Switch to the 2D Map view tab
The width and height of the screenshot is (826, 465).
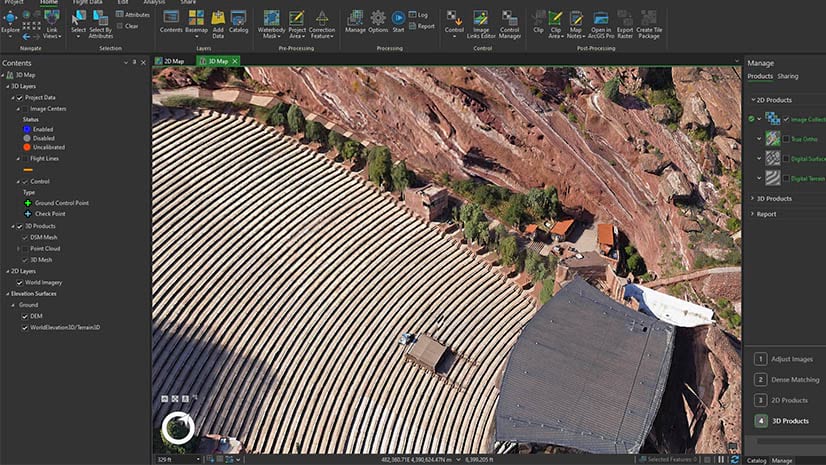pos(173,61)
